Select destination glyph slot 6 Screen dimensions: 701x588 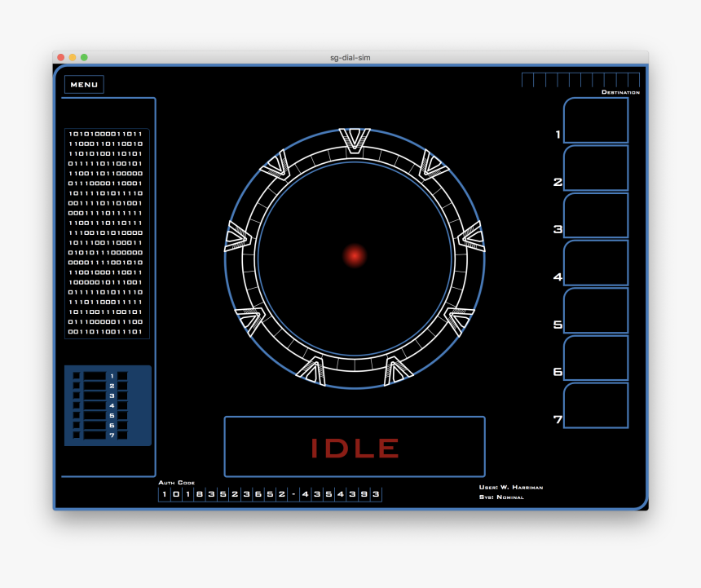[x=596, y=358]
